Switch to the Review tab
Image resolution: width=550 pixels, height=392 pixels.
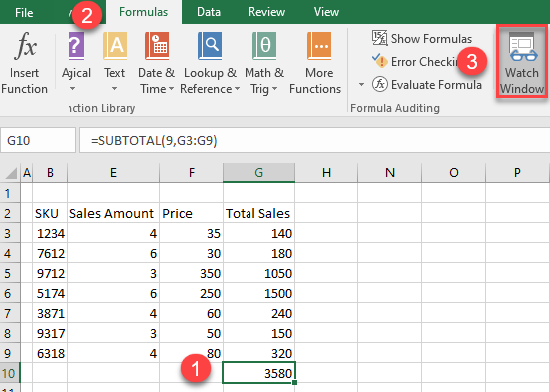[266, 12]
